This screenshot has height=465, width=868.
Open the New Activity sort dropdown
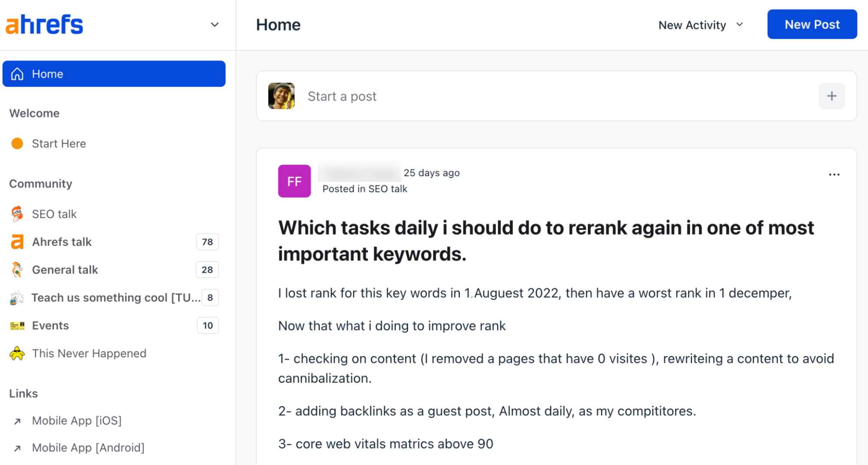[x=699, y=25]
